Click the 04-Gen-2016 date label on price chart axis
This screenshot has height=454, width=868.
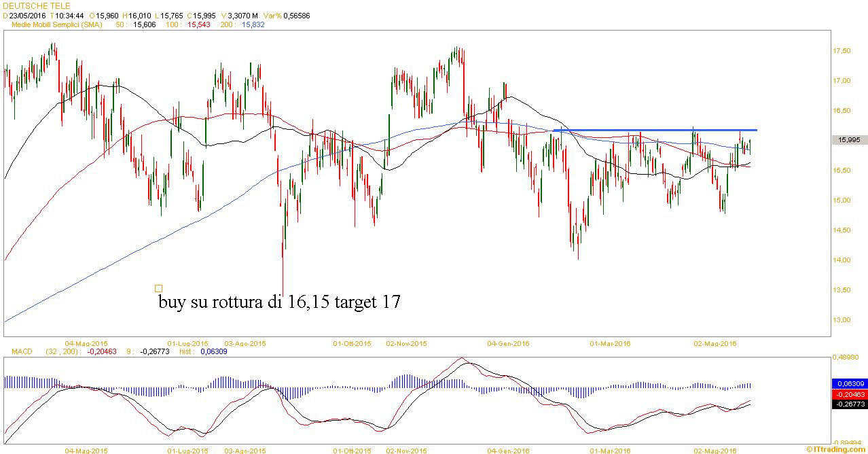coord(507,344)
